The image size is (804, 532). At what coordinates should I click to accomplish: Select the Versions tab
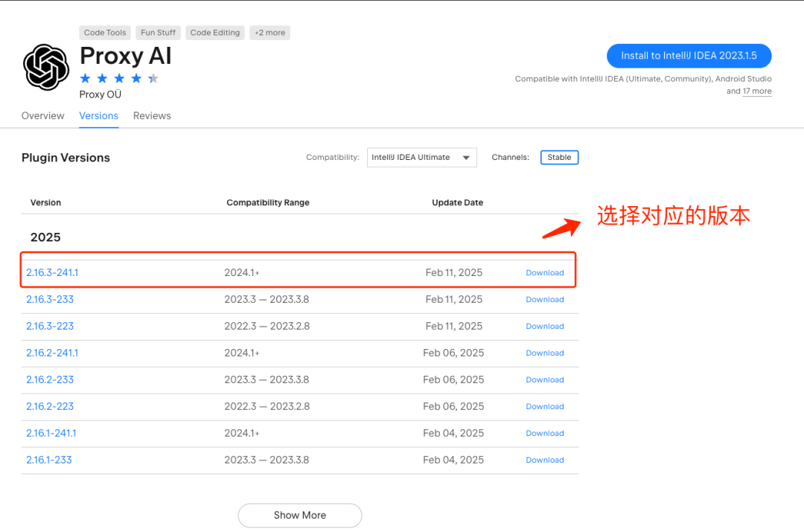pyautogui.click(x=98, y=116)
